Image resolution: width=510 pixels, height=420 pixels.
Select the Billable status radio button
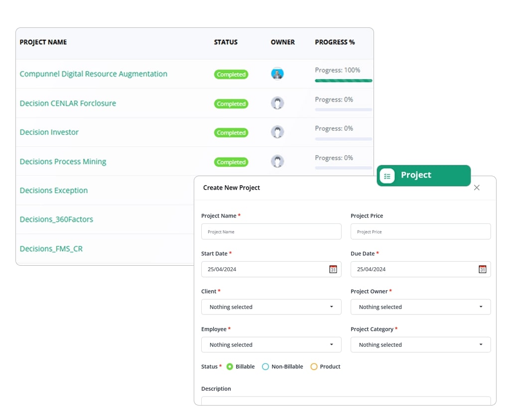[x=230, y=367]
